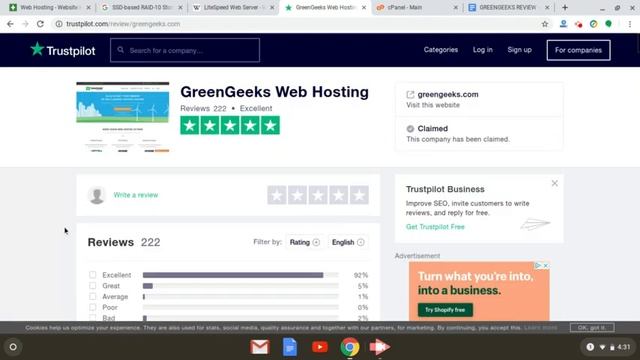Switch to the SSD-based RAID-10 tab
Viewport: 640px width, 360px height.
tap(141, 7)
